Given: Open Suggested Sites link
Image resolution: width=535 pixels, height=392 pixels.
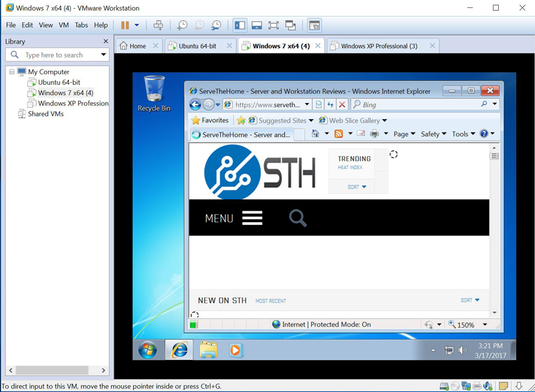Looking at the screenshot, I should 281,120.
